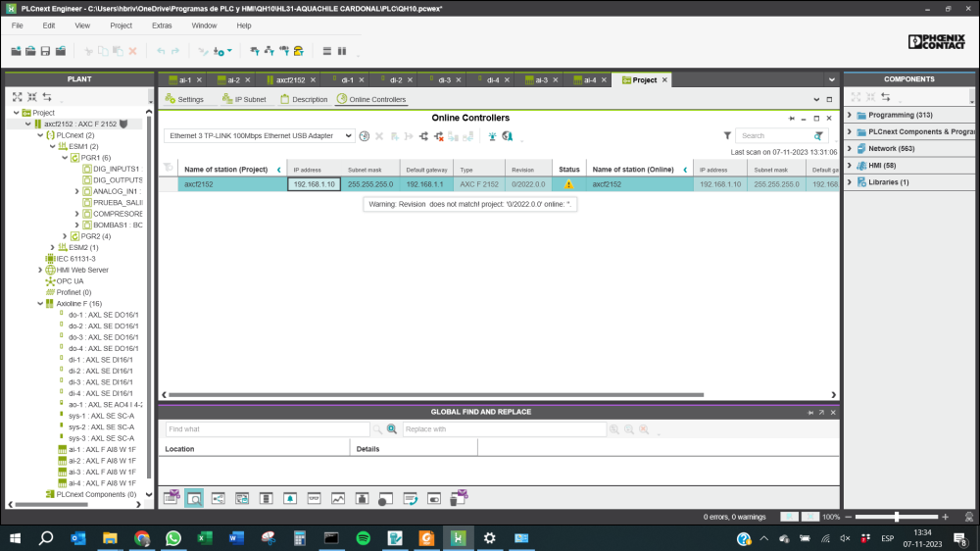
Task: Click the Spotify icon in Windows taskbar
Action: click(363, 538)
